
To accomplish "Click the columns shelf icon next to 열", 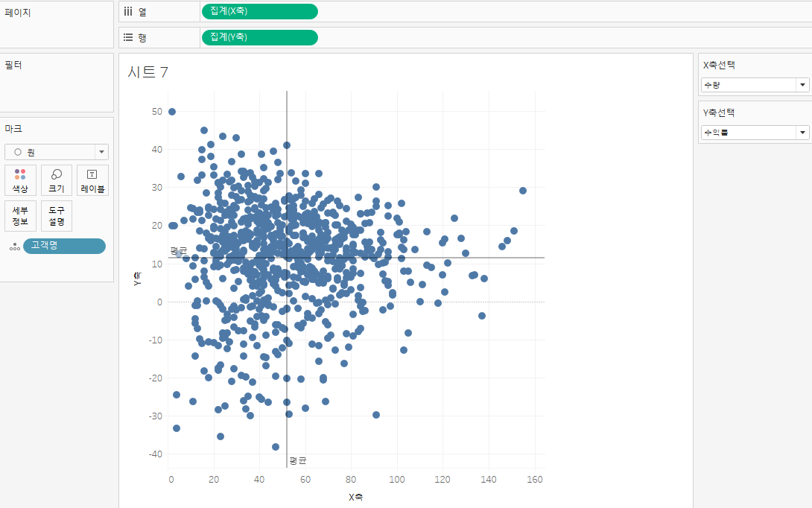I will (x=128, y=11).
